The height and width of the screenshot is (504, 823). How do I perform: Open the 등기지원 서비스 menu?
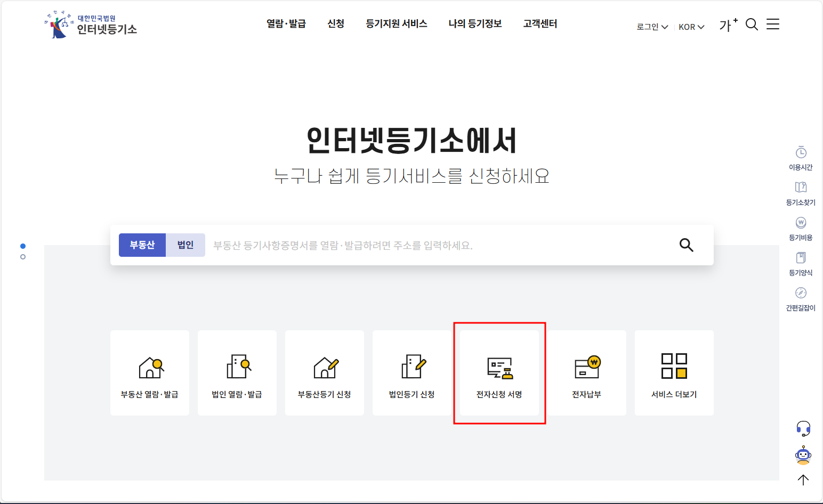pos(397,23)
